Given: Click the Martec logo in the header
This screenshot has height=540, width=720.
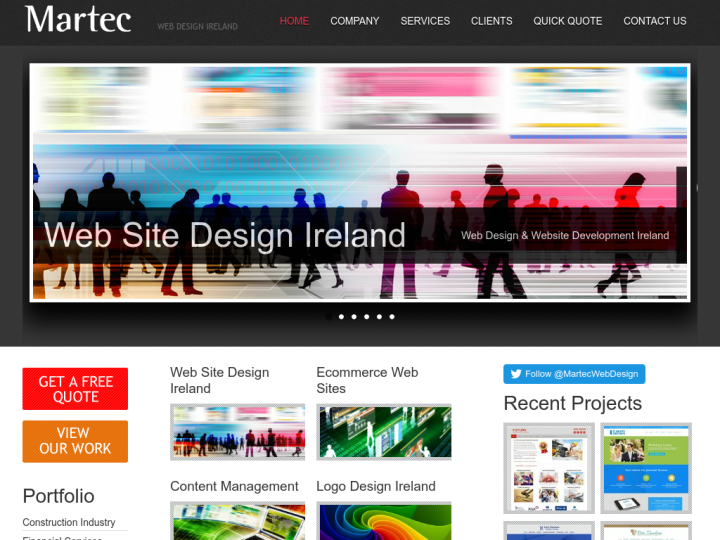Looking at the screenshot, I should point(78,19).
